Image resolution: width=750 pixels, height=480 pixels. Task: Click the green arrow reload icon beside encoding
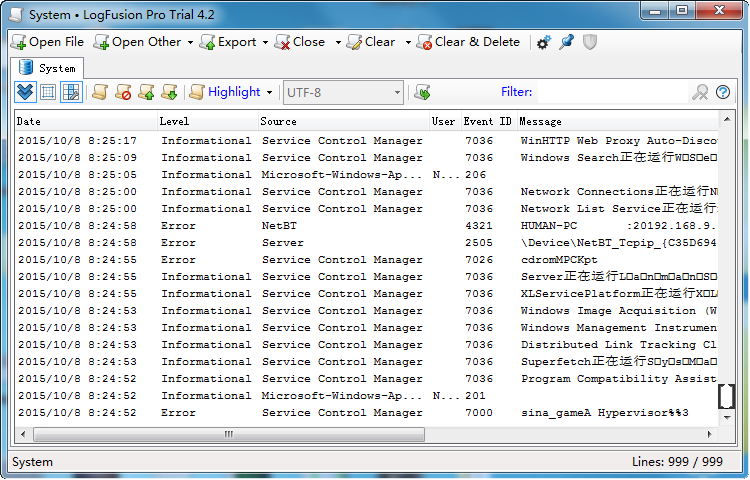[422, 92]
